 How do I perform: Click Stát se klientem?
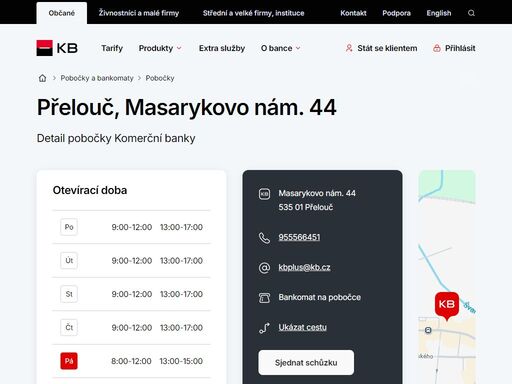pos(387,48)
